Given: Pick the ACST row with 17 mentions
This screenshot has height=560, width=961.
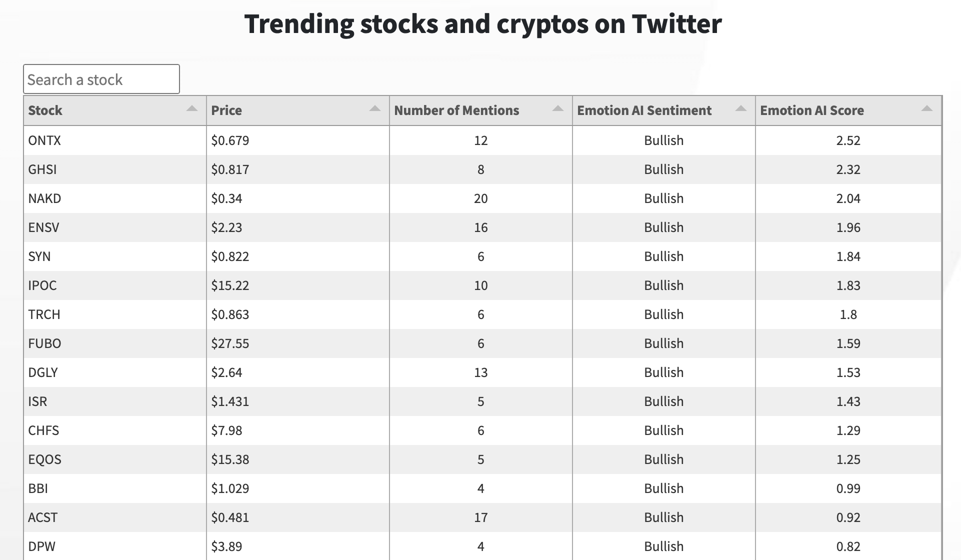Looking at the screenshot, I should 482,517.
